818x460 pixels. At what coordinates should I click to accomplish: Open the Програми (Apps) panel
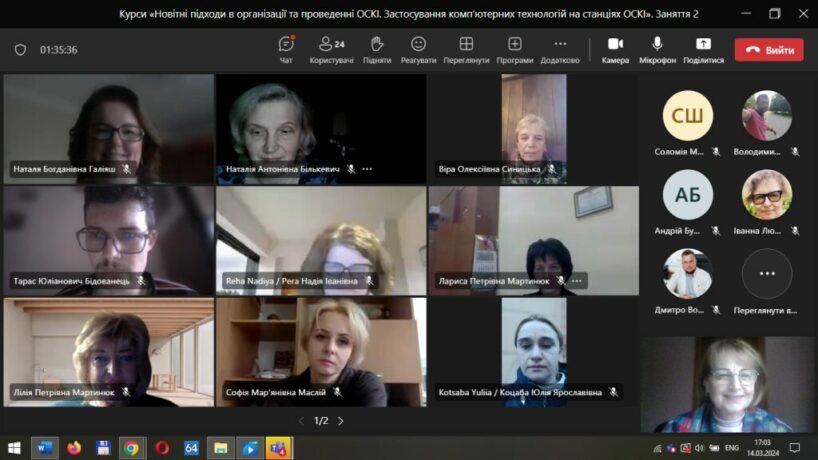[514, 49]
